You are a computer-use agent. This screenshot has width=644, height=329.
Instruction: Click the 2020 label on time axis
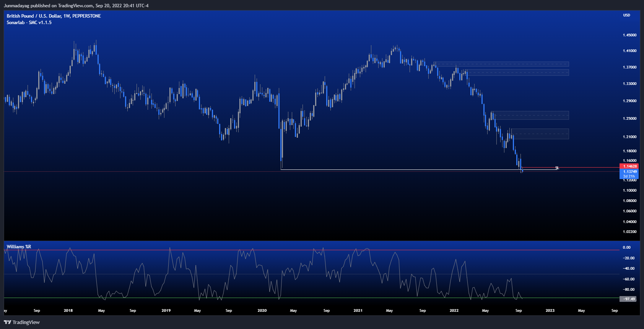[x=262, y=311]
